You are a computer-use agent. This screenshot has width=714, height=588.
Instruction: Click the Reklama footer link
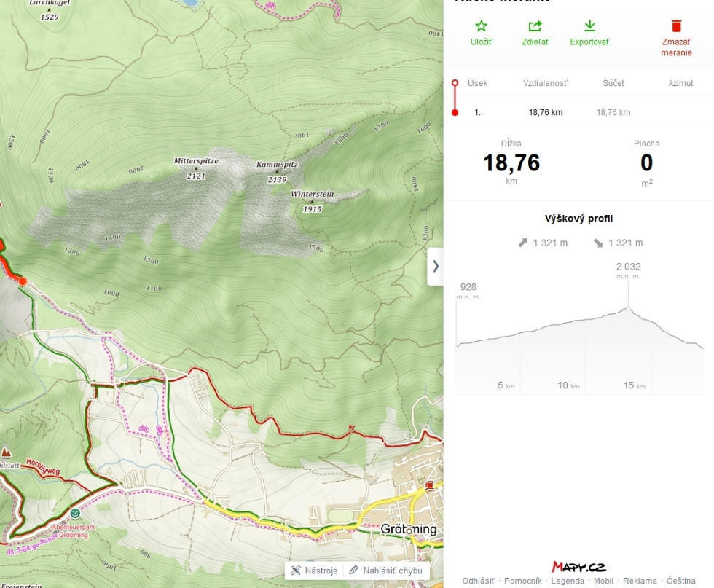point(640,581)
